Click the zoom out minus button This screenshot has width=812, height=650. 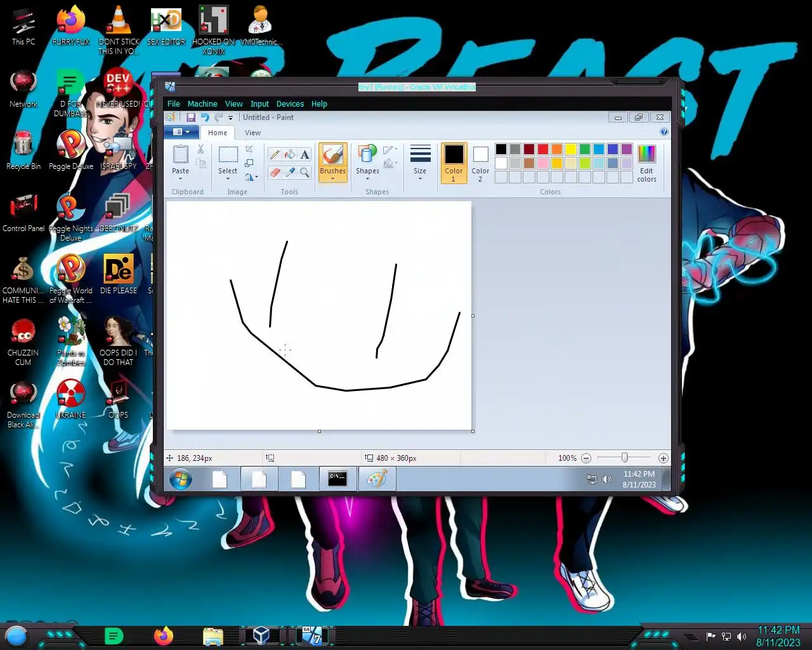coord(586,458)
